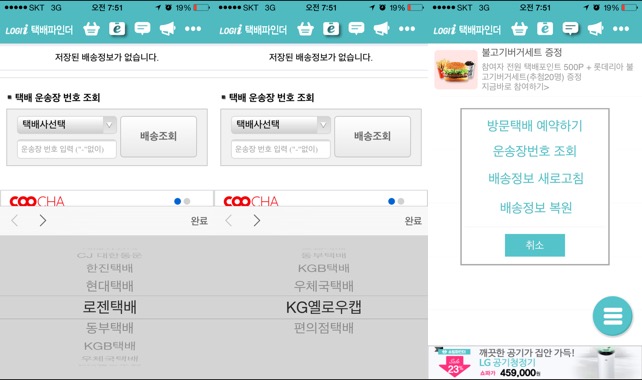This screenshot has height=380, width=642.
Task: Tap the next arrow in left screen picker toolbar
Action: 43,221
